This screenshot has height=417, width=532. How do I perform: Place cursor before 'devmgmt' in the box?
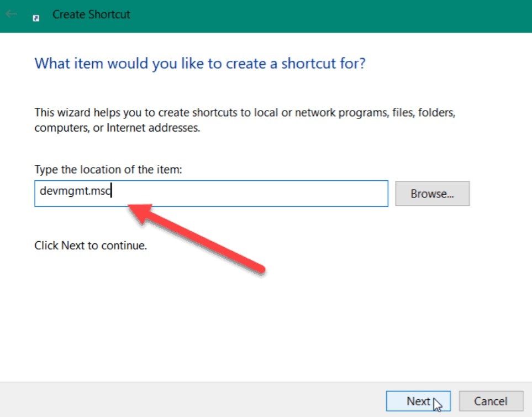(x=40, y=191)
